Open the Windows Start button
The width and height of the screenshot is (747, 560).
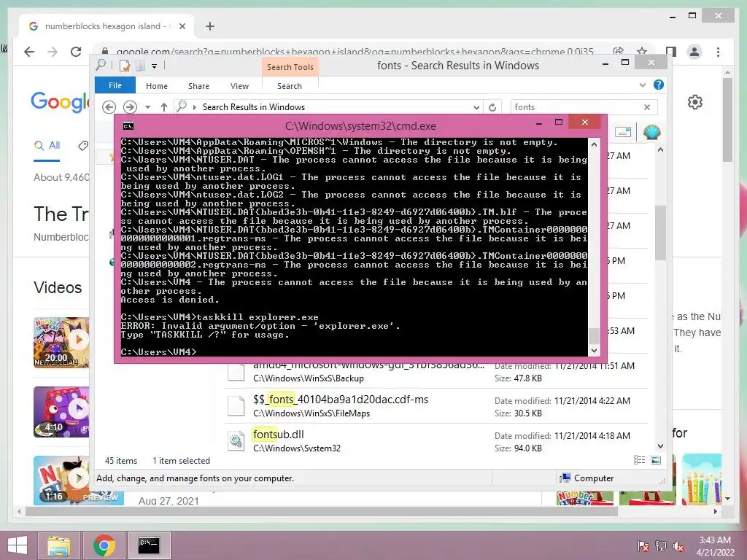[x=18, y=545]
